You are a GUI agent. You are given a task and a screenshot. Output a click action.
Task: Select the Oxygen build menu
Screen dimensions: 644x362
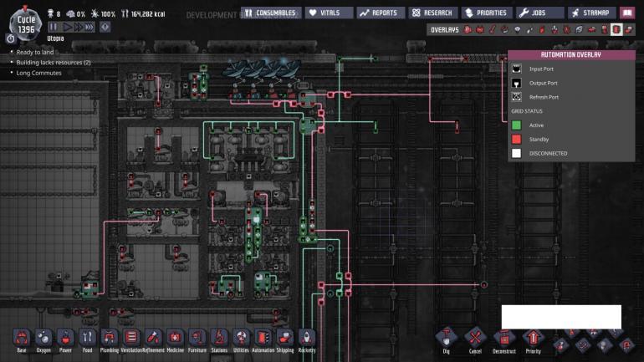(43, 339)
